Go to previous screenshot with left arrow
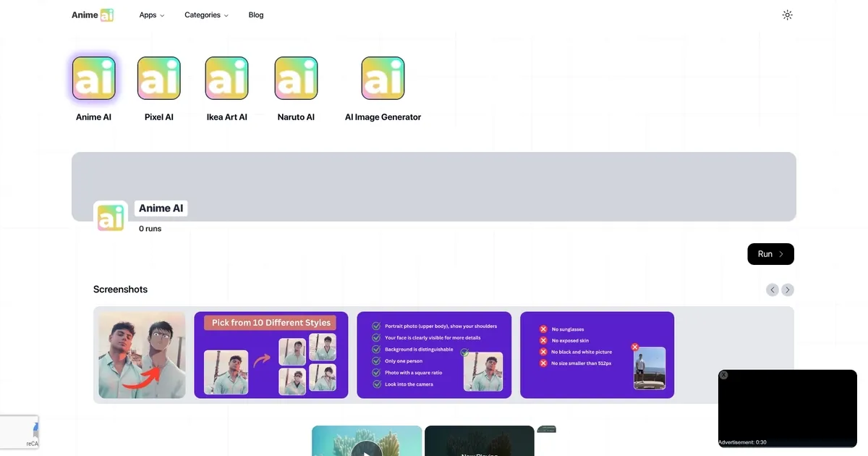The width and height of the screenshot is (868, 456). click(773, 290)
